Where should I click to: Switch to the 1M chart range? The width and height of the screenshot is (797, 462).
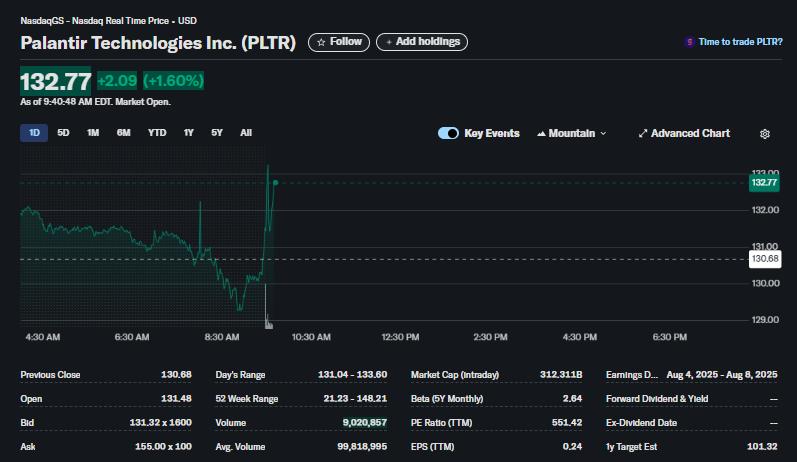[93, 133]
